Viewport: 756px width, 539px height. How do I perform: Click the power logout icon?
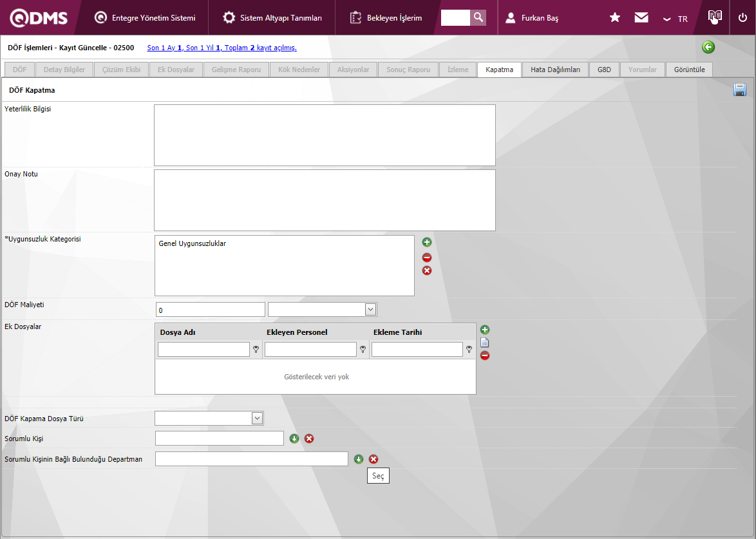[742, 18]
